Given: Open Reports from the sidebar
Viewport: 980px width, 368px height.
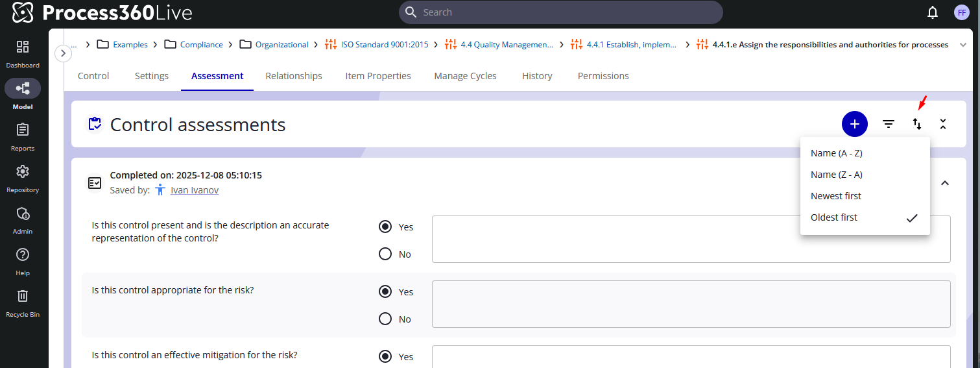Looking at the screenshot, I should click(x=23, y=130).
